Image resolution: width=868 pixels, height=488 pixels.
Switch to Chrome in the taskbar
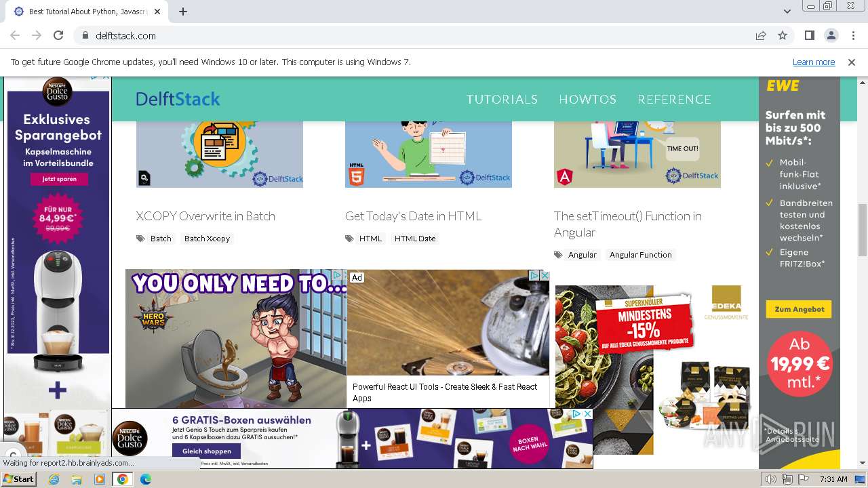coord(123,479)
